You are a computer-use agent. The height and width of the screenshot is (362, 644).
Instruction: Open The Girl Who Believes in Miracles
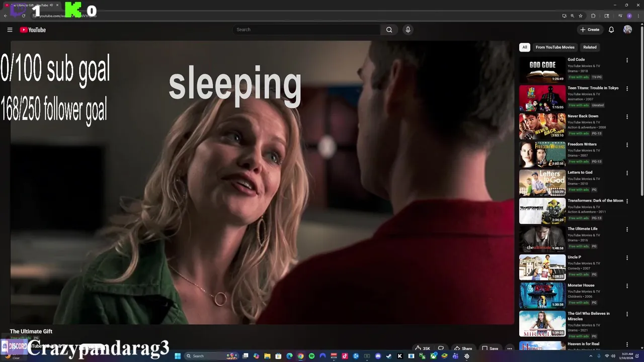(588, 316)
